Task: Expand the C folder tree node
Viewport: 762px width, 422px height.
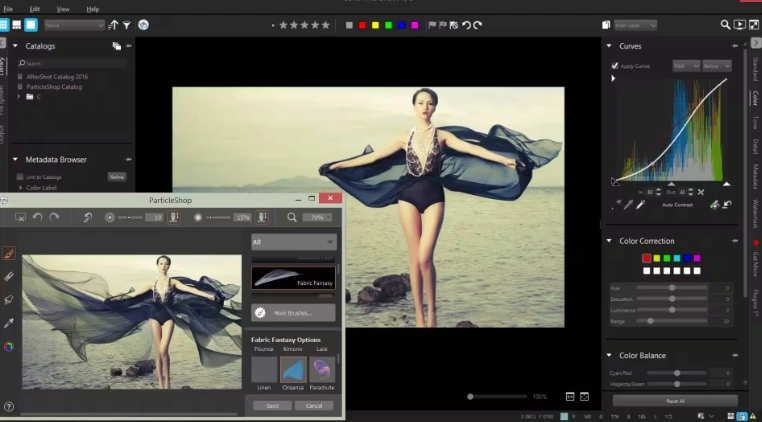Action: [x=20, y=97]
